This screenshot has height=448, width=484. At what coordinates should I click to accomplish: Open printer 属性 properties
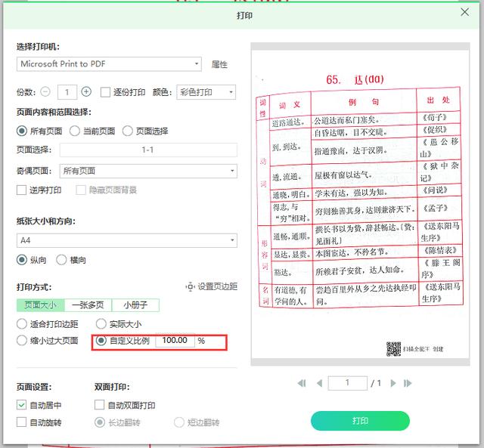(x=219, y=64)
